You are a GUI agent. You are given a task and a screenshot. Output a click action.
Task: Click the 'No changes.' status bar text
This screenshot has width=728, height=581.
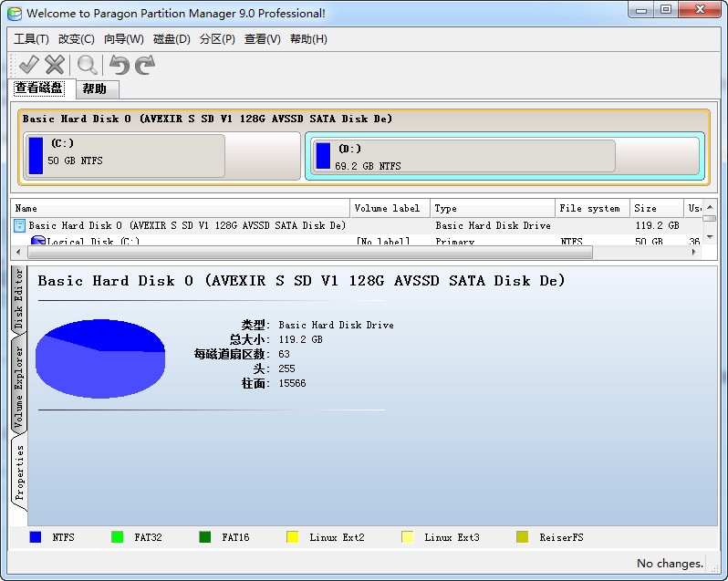click(x=670, y=564)
